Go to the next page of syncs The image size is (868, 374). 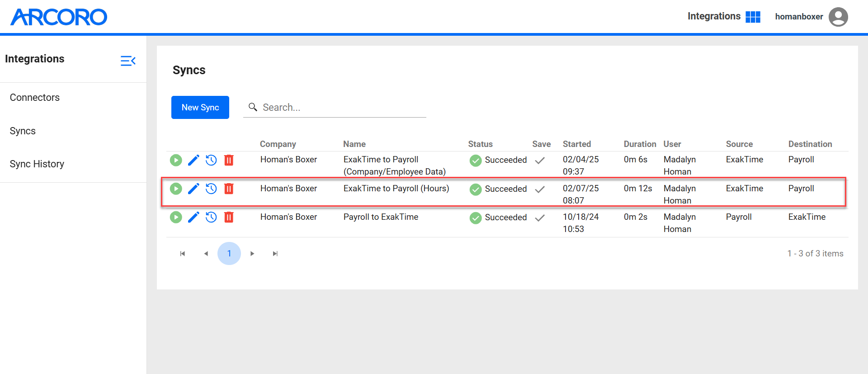click(x=252, y=254)
